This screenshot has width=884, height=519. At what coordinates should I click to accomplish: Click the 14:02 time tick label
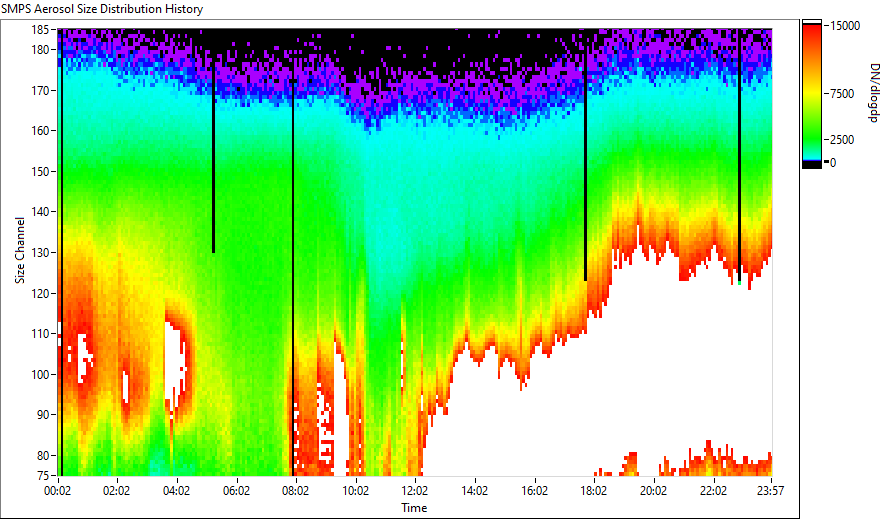click(475, 491)
